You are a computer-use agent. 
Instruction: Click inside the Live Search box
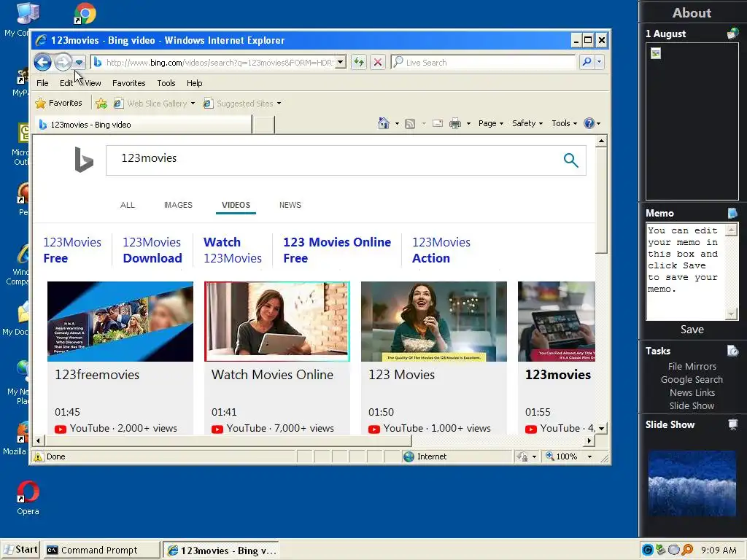pyautogui.click(x=483, y=63)
